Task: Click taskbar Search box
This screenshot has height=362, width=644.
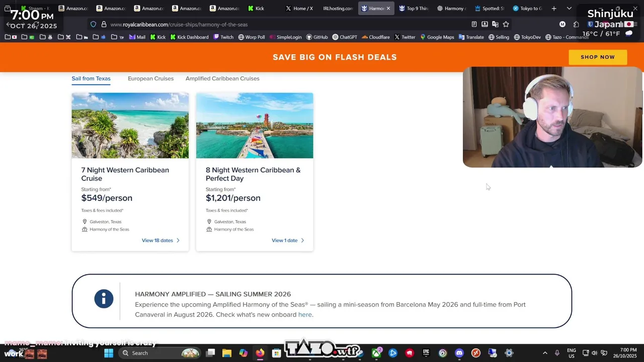Action: (161, 353)
